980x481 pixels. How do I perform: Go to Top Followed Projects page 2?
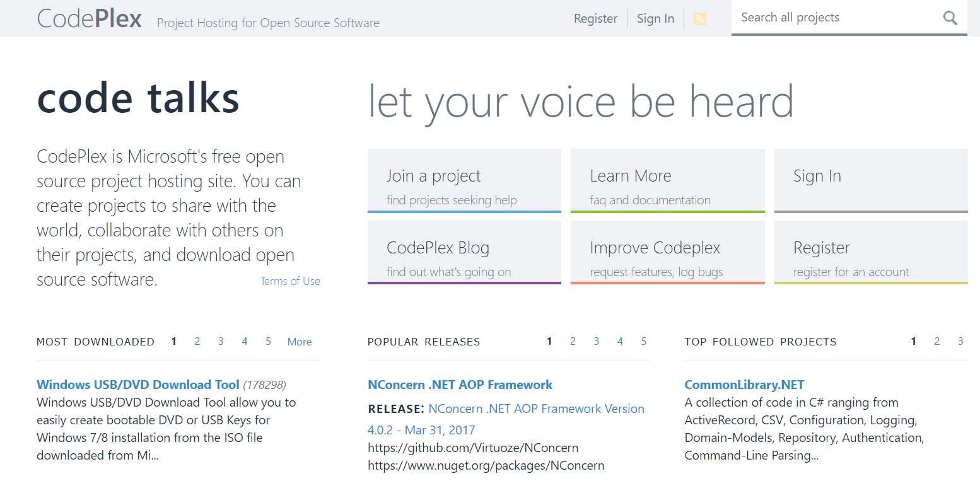[x=937, y=341]
